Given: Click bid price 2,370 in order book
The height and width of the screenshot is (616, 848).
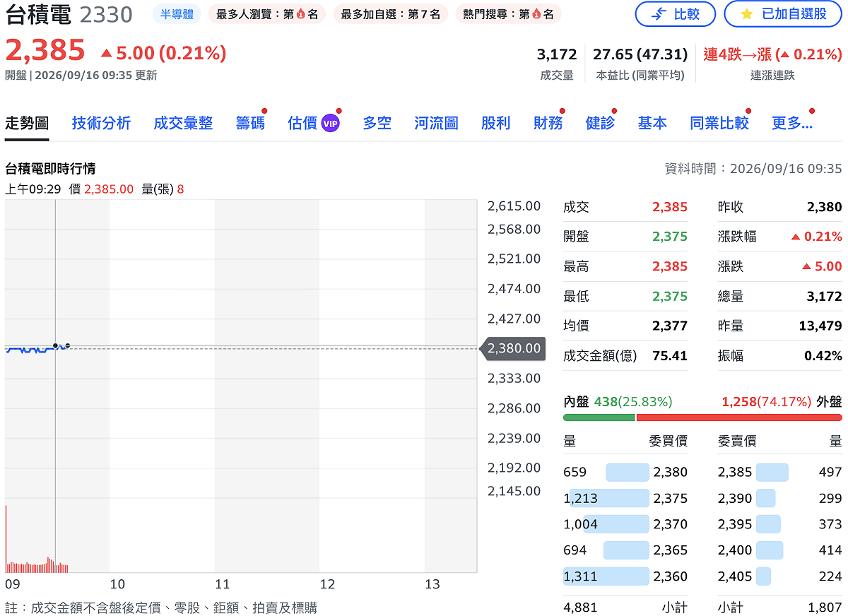Looking at the screenshot, I should point(670,524).
